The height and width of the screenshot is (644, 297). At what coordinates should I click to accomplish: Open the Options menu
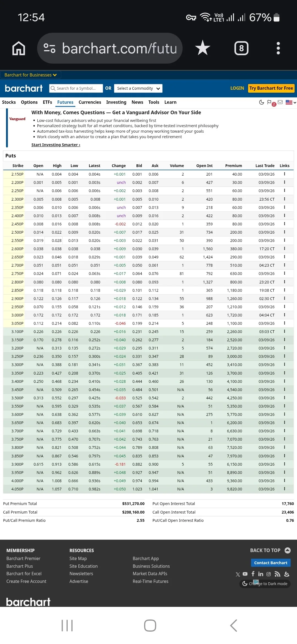29,102
